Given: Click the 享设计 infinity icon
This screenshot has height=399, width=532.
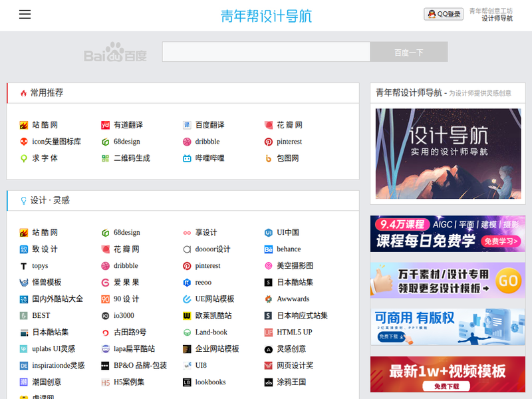Looking at the screenshot, I should 187,233.
